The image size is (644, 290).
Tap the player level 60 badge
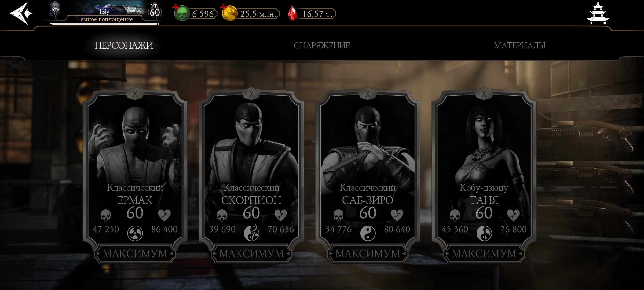coord(155,11)
